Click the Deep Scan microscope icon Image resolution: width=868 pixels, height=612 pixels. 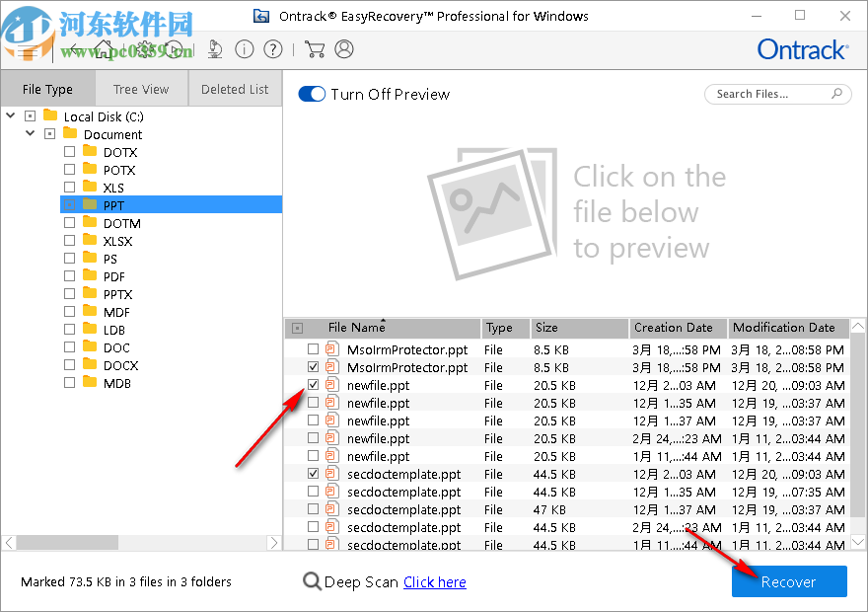pyautogui.click(x=215, y=49)
